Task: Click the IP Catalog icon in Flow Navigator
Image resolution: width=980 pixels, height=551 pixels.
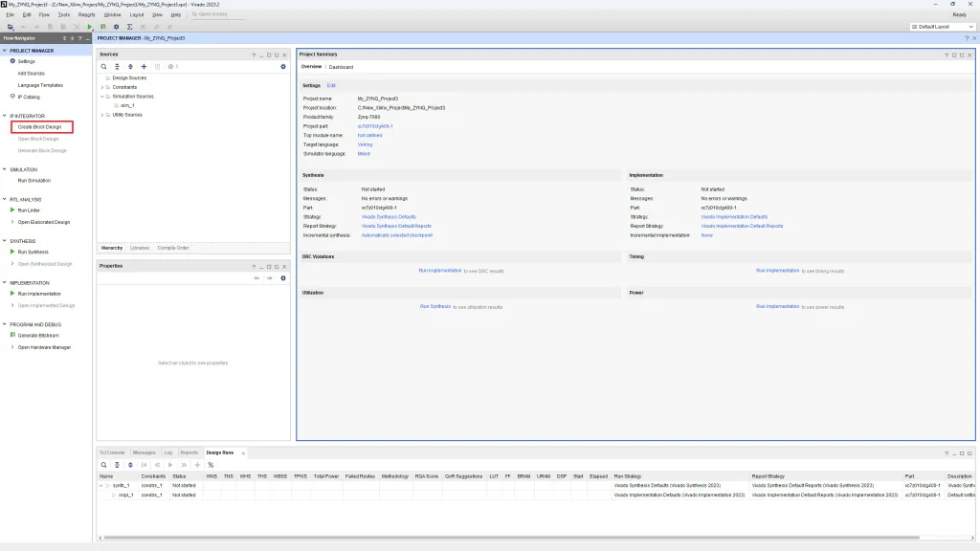Action: 12,97
